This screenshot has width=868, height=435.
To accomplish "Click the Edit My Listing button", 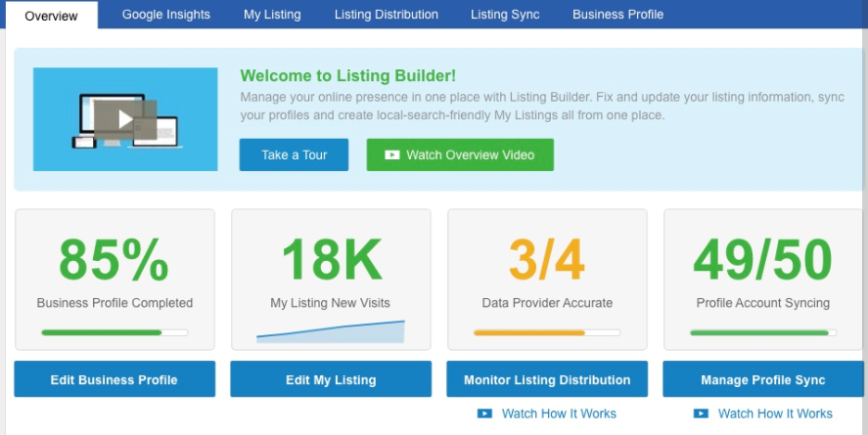I will pyautogui.click(x=331, y=379).
